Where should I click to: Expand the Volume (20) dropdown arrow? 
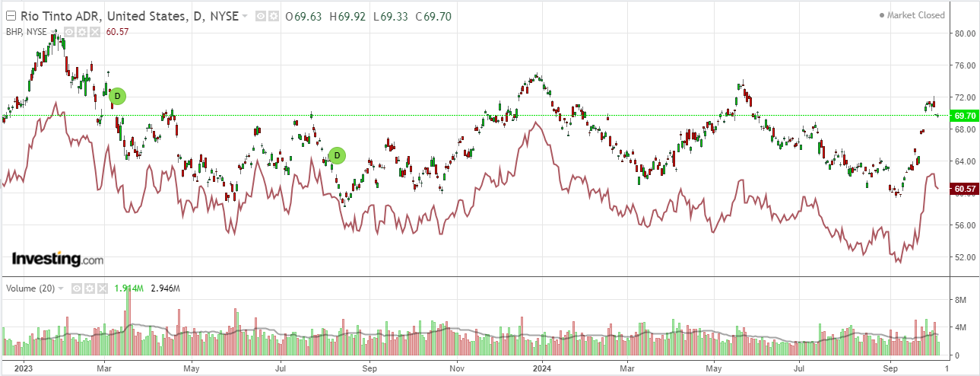click(62, 288)
